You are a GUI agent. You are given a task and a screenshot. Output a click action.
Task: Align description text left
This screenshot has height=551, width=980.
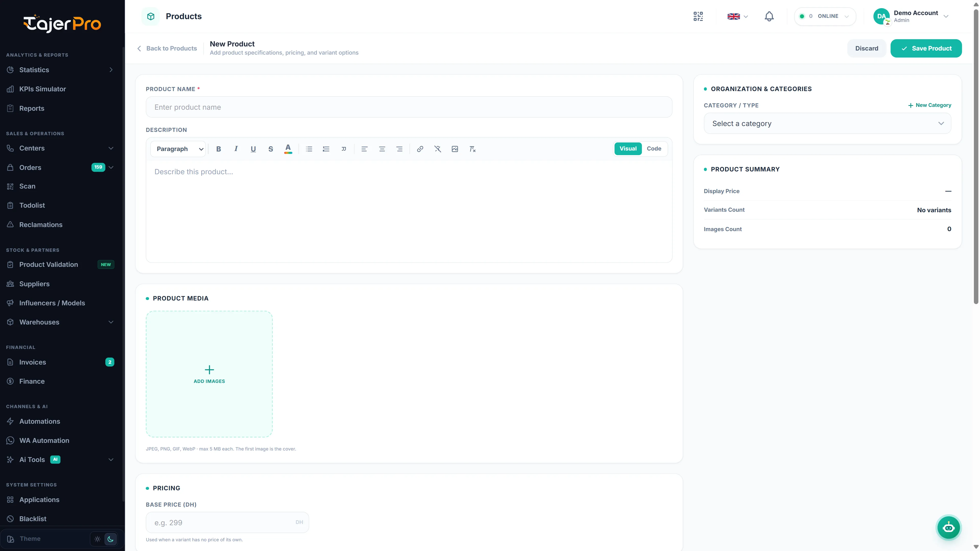click(364, 149)
